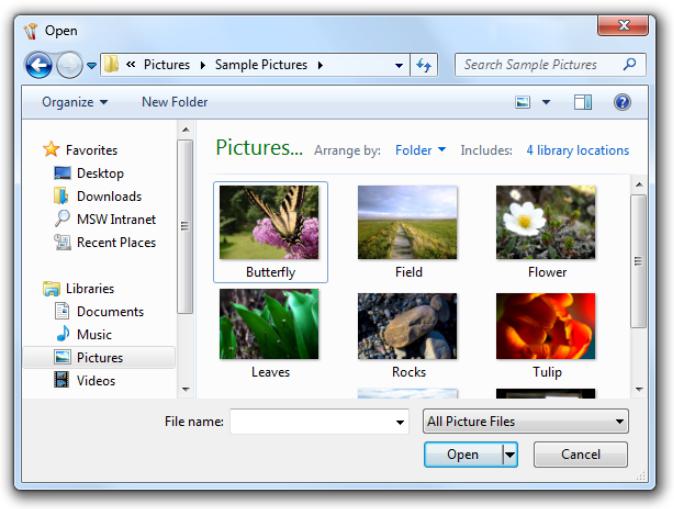
Task: Expand the arrow after Pictures breadcrumb
Action: (202, 65)
